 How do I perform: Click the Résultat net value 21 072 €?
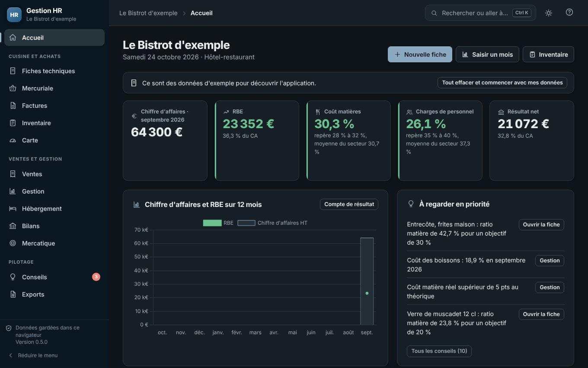[523, 124]
